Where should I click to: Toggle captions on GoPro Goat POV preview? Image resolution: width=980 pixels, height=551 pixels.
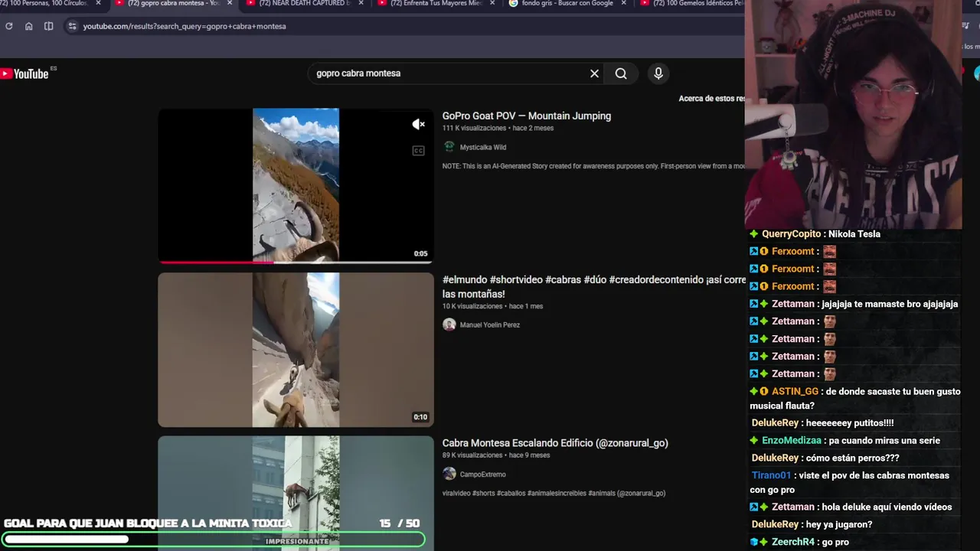418,151
